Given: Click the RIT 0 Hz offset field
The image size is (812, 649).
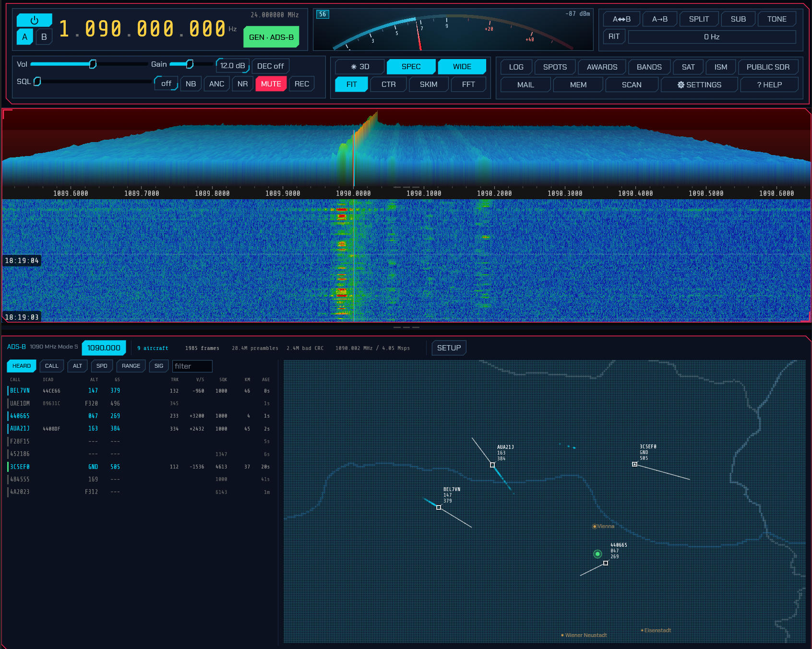Looking at the screenshot, I should tap(712, 37).
